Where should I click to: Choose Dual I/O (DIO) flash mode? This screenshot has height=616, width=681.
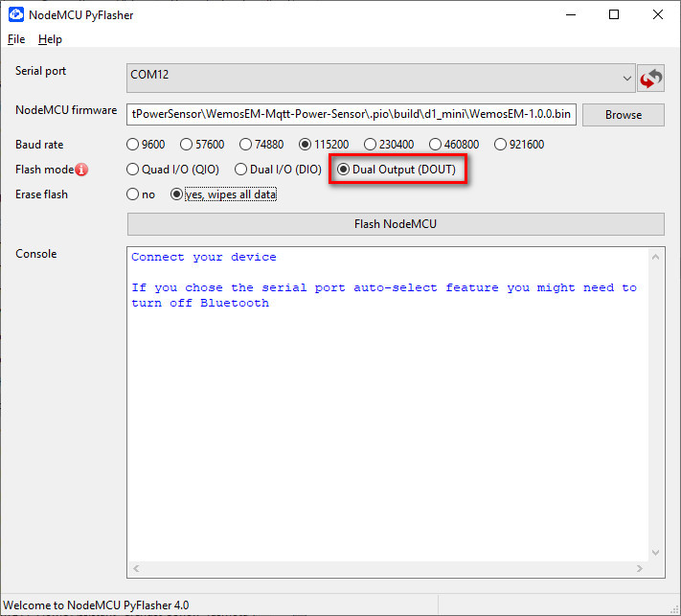[278, 170]
